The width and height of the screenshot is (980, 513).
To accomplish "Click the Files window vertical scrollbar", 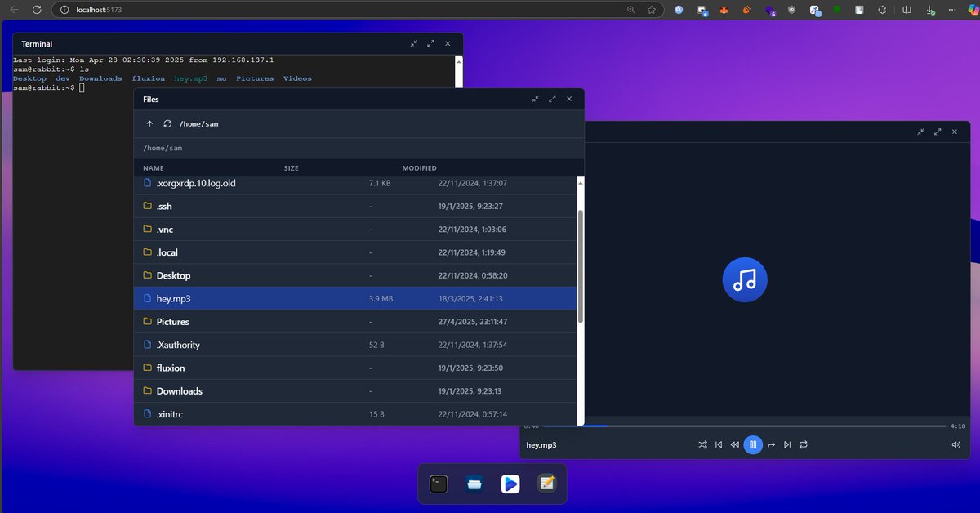I will tap(581, 266).
